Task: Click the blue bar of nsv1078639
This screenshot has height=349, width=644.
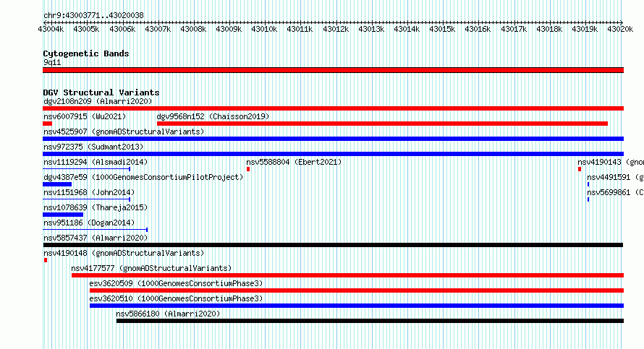Action: (x=63, y=215)
